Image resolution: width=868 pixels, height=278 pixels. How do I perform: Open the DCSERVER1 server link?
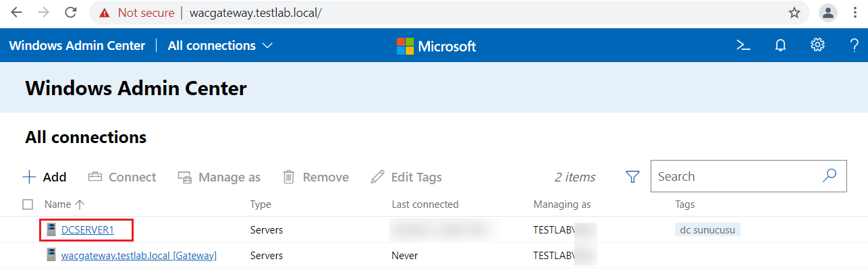coord(88,230)
